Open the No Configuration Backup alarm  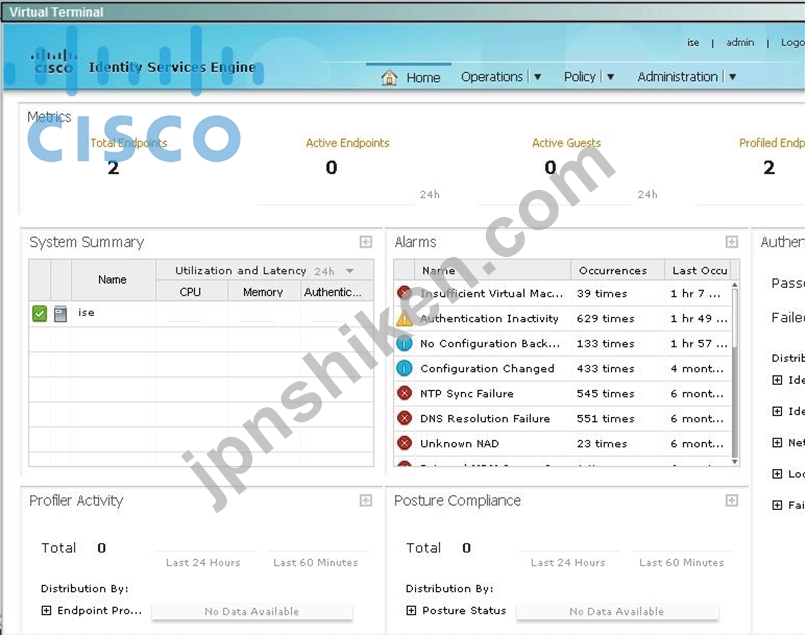(490, 343)
